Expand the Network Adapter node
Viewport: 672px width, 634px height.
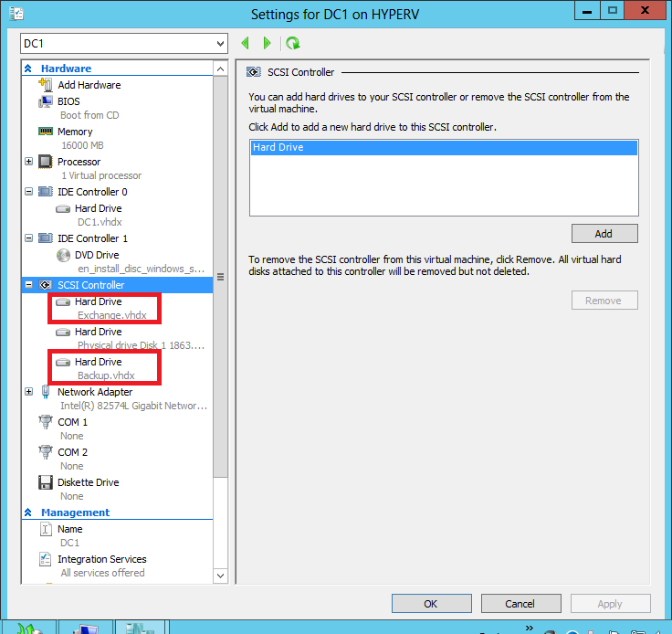(28, 391)
